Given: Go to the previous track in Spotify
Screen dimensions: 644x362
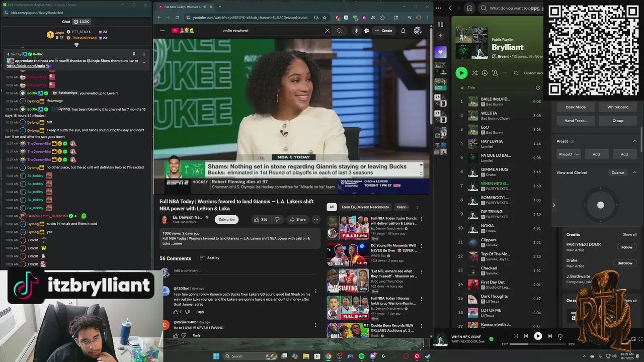Looking at the screenshot, I should [526, 336].
